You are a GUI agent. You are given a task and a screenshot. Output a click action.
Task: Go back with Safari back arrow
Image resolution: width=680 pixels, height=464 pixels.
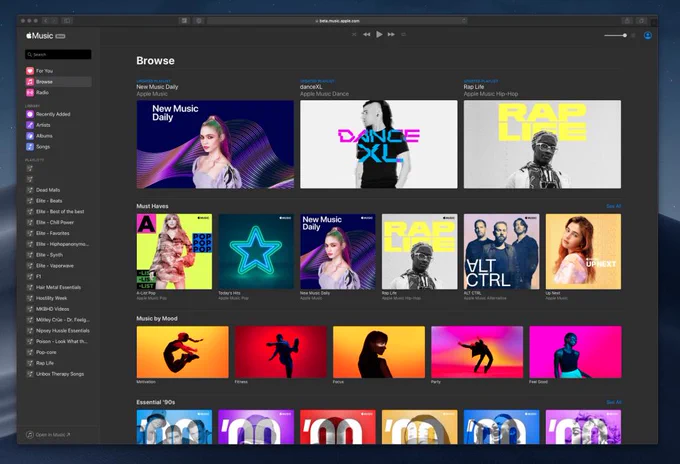coord(46,20)
